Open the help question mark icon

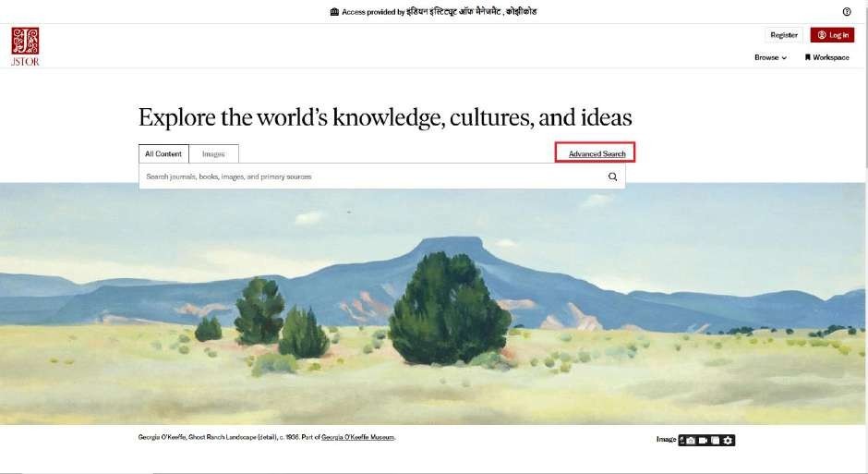tap(847, 12)
